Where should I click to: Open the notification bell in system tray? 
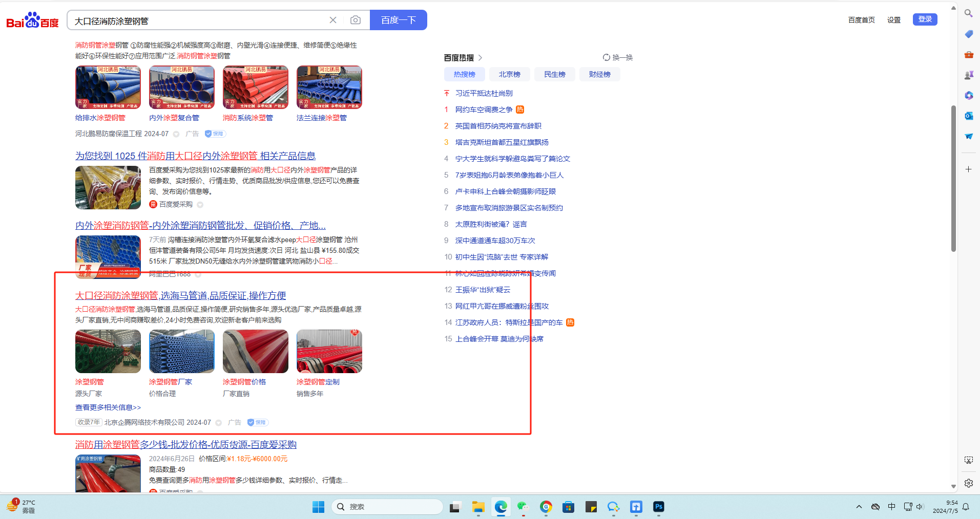coord(966,507)
